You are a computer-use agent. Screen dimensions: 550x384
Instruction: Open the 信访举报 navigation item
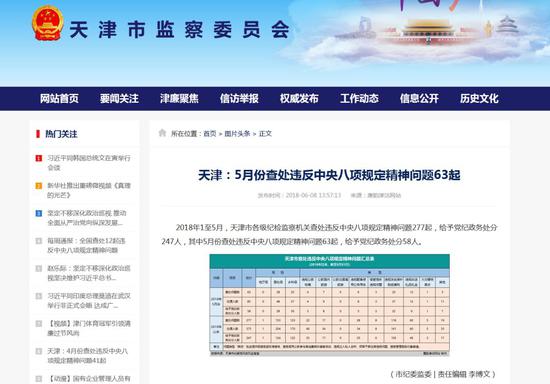[239, 99]
